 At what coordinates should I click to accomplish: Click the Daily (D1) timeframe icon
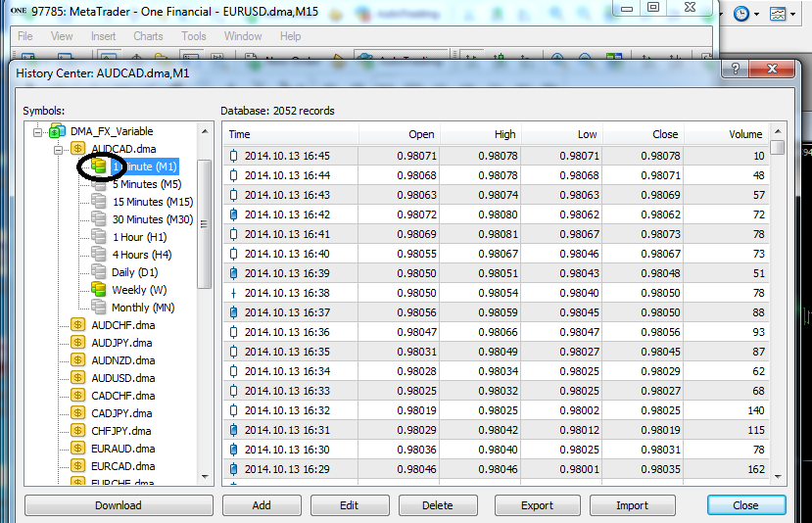click(98, 272)
